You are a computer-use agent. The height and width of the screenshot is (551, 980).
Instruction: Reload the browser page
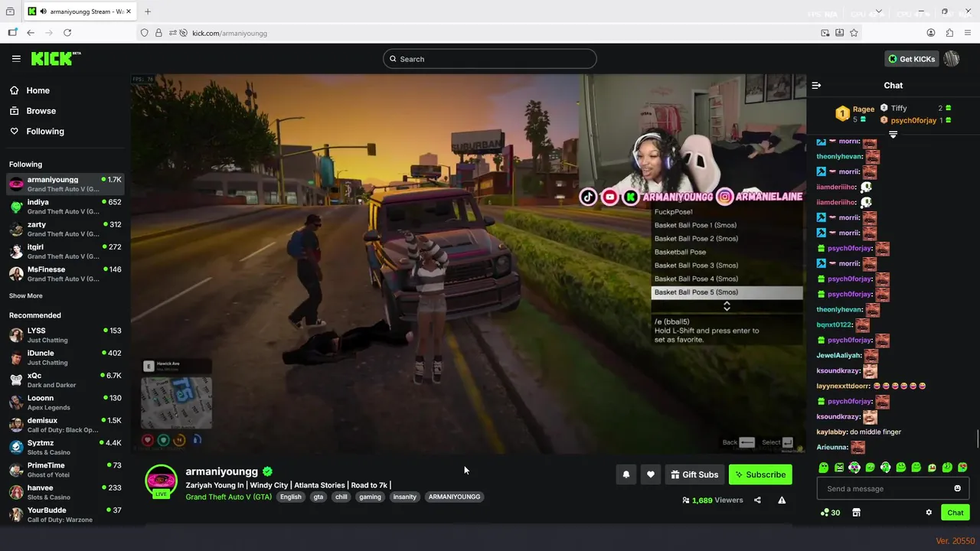(x=67, y=33)
